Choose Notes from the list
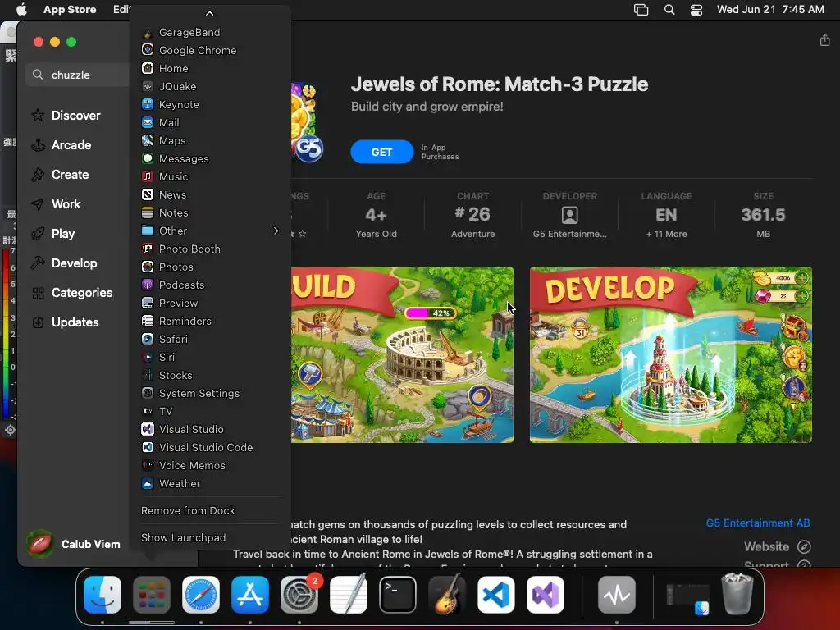Image resolution: width=840 pixels, height=630 pixels. point(210,212)
